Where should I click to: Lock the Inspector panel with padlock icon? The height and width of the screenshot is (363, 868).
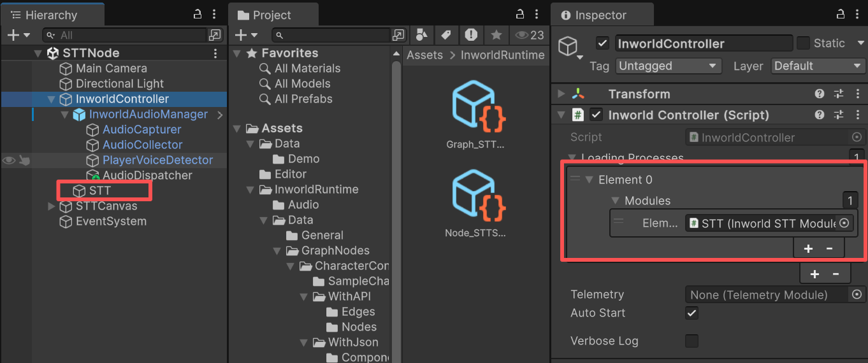coord(841,14)
